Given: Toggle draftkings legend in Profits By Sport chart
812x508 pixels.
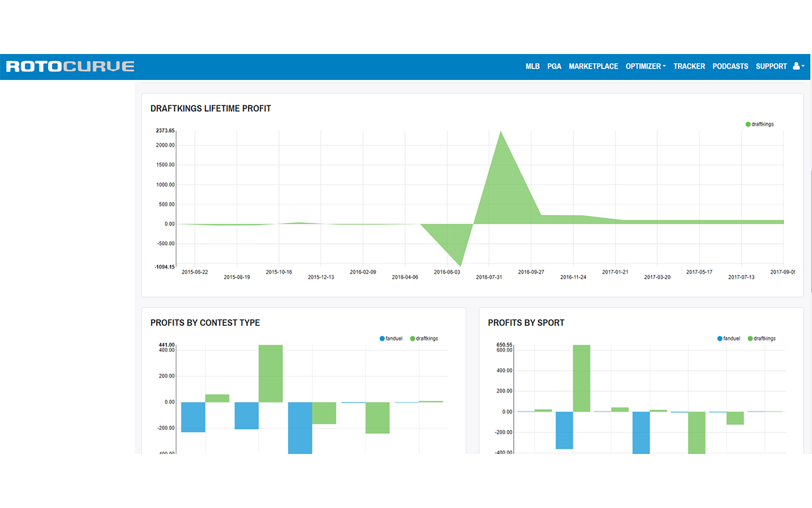Looking at the screenshot, I should coord(762,338).
